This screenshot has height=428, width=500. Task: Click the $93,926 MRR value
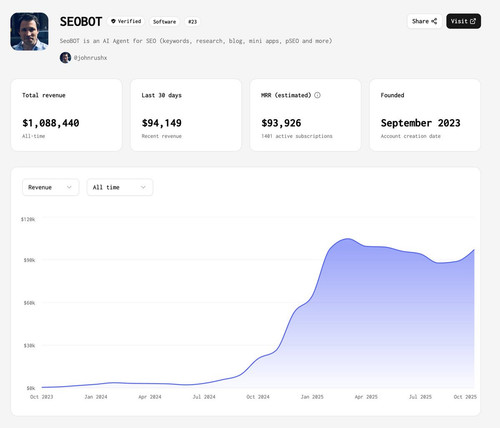[281, 123]
